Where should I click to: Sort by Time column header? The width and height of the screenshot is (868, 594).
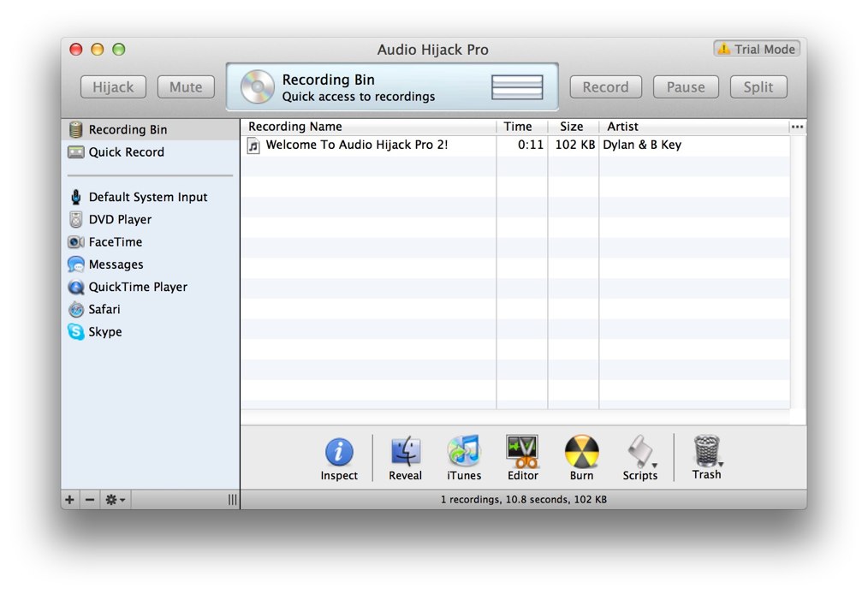tap(522, 127)
